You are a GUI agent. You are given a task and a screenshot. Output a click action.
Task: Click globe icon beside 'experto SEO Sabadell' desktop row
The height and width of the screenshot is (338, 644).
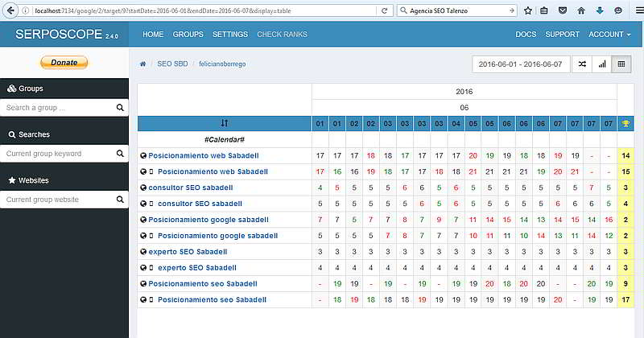coord(143,252)
